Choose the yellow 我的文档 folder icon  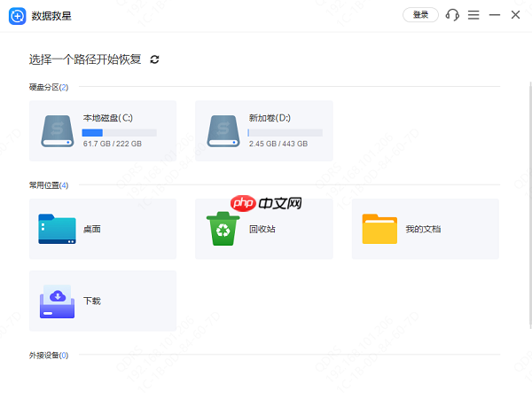[x=379, y=229]
